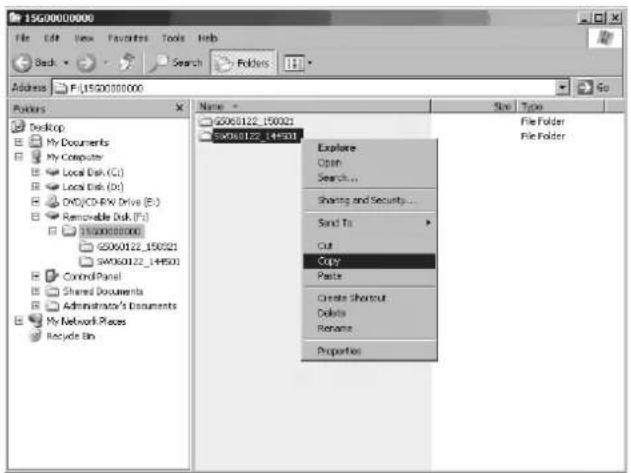631x473 pixels.
Task: Sort by the Type column header
Action: point(561,106)
